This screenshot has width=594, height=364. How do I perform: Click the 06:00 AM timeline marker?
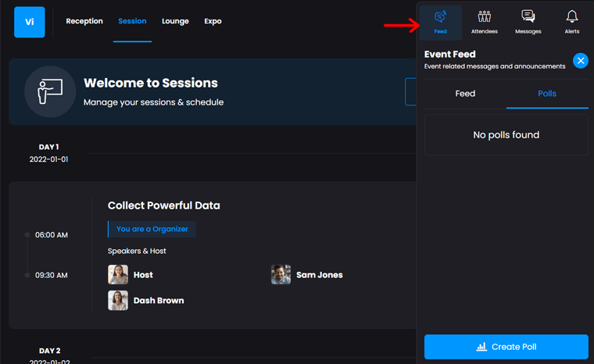(x=27, y=234)
